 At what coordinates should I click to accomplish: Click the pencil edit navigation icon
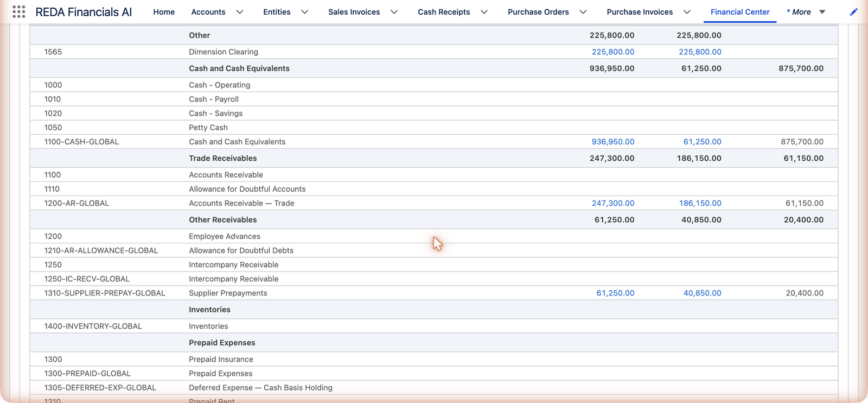[853, 12]
